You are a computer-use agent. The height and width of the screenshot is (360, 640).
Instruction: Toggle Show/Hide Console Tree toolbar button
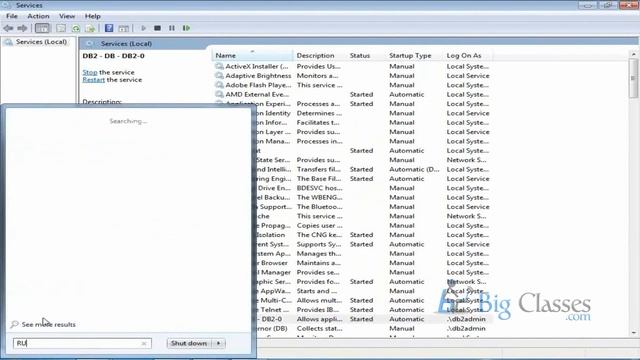(42, 28)
